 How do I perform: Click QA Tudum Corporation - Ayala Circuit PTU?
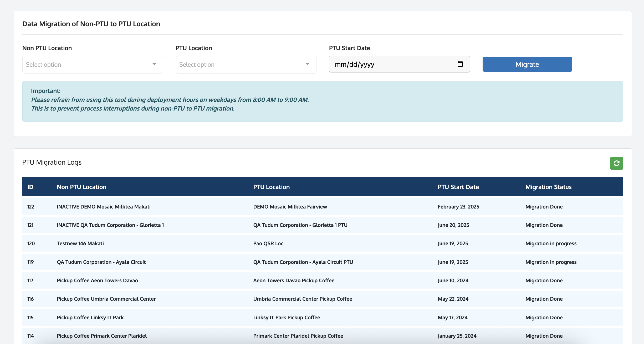(303, 262)
